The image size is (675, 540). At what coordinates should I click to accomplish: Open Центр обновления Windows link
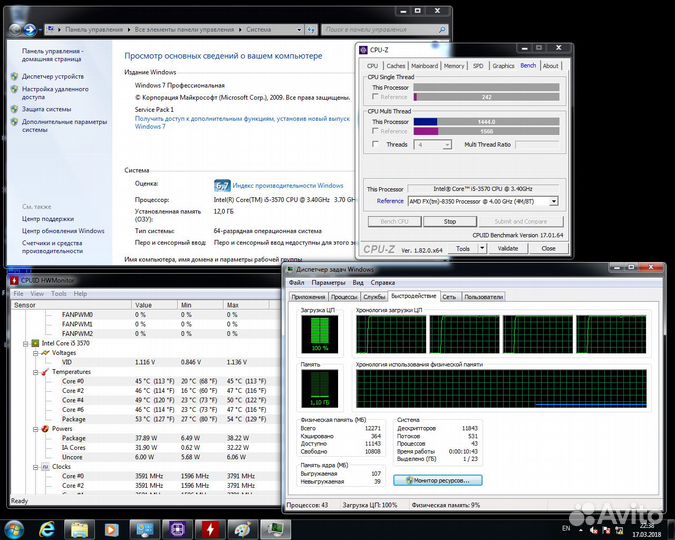[x=63, y=231]
